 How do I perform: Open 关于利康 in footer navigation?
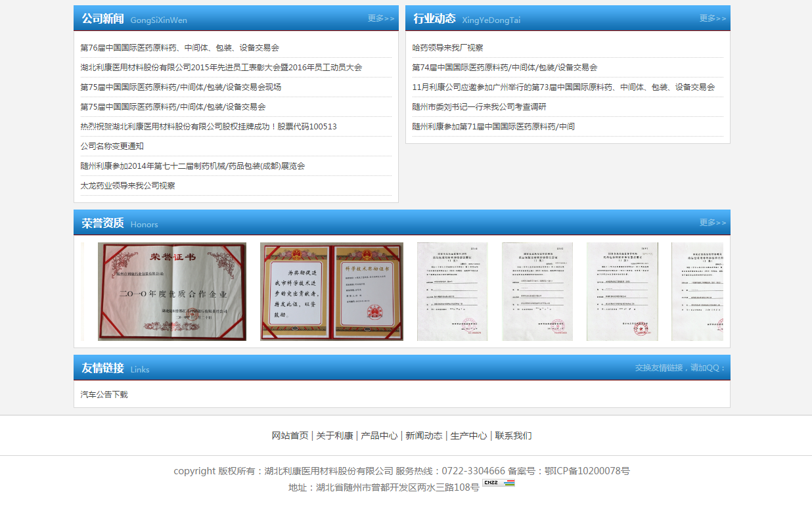[x=334, y=436]
